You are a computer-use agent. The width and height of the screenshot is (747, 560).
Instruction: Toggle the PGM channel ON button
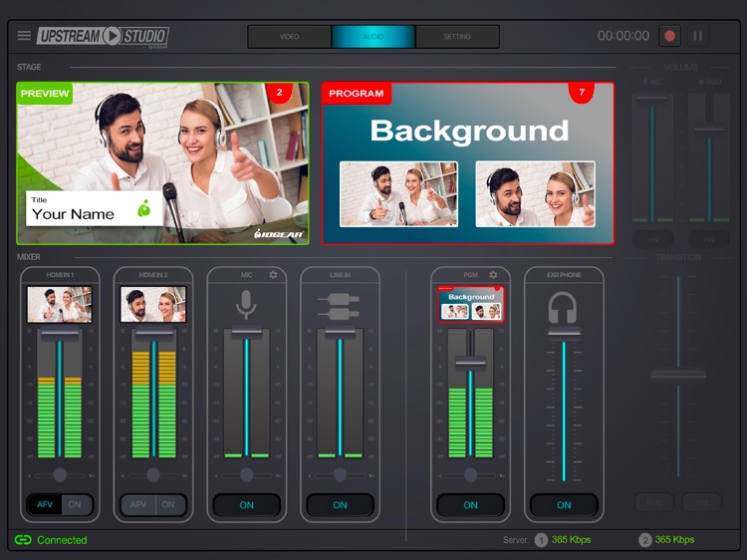(470, 505)
